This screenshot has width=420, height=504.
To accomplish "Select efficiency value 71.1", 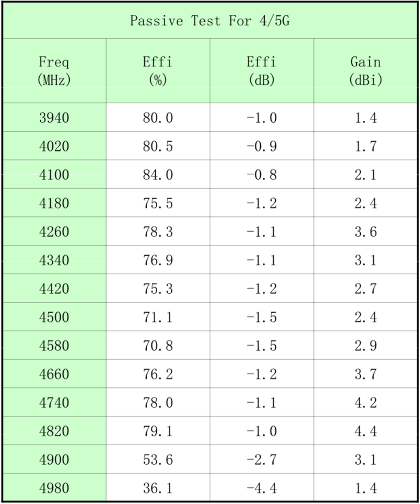I will (158, 317).
